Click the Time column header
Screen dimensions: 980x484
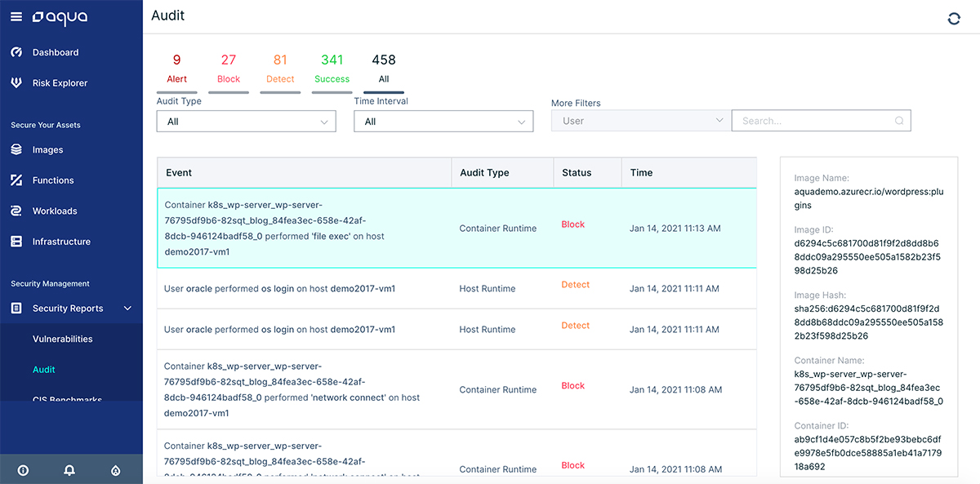tap(688, 172)
